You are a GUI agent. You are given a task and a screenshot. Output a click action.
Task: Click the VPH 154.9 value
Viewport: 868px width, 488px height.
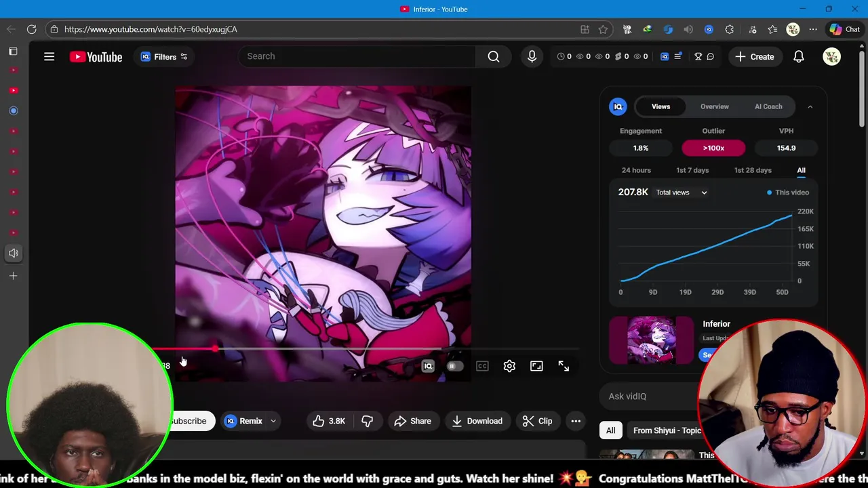(786, 148)
